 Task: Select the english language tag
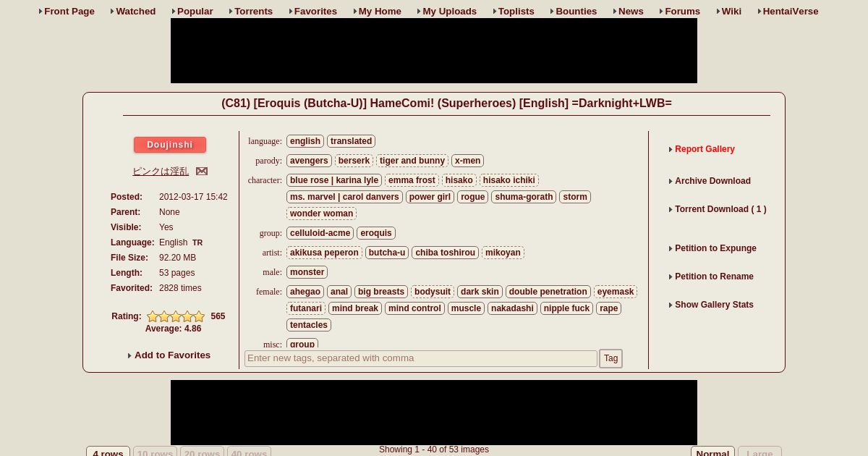coord(305,141)
